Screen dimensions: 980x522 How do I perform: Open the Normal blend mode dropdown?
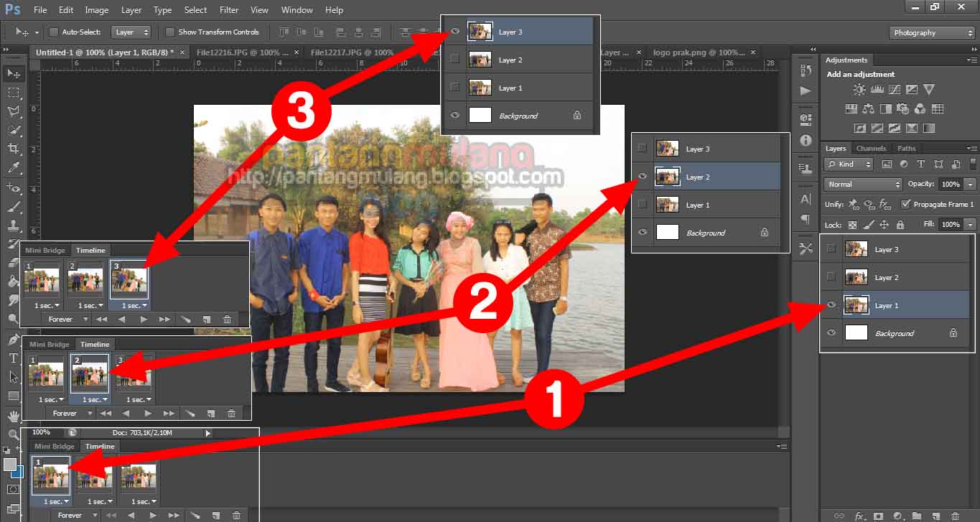[862, 185]
